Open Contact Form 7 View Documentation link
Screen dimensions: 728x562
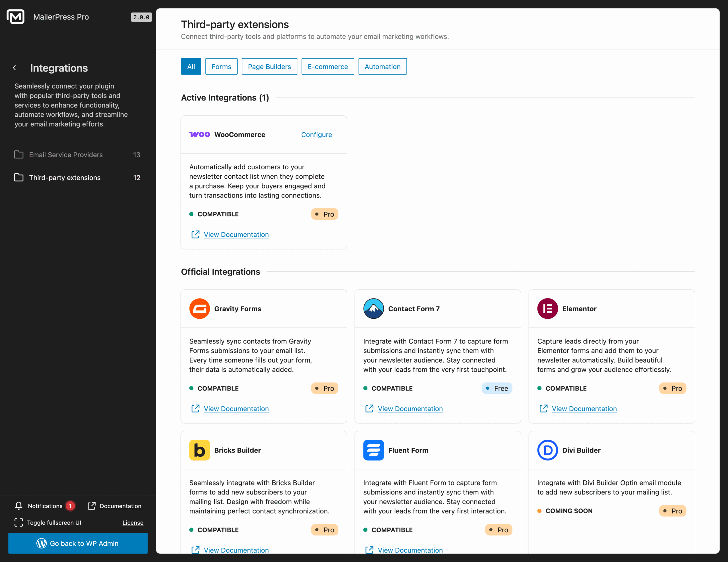click(x=410, y=409)
